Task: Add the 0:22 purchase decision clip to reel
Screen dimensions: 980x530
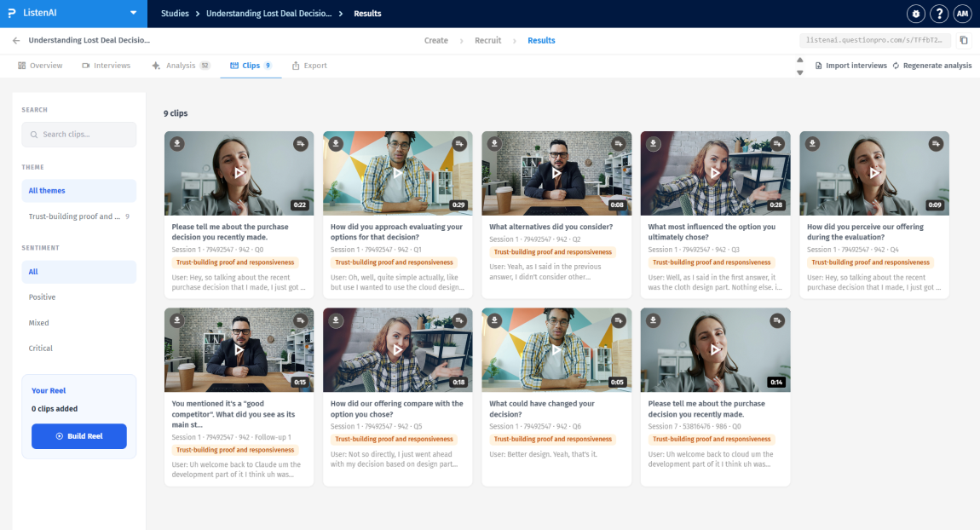Action: click(x=301, y=144)
